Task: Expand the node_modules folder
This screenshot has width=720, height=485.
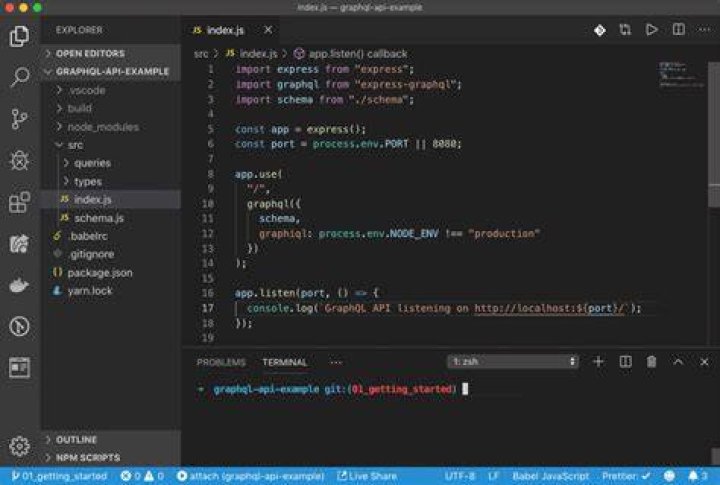Action: point(111,127)
